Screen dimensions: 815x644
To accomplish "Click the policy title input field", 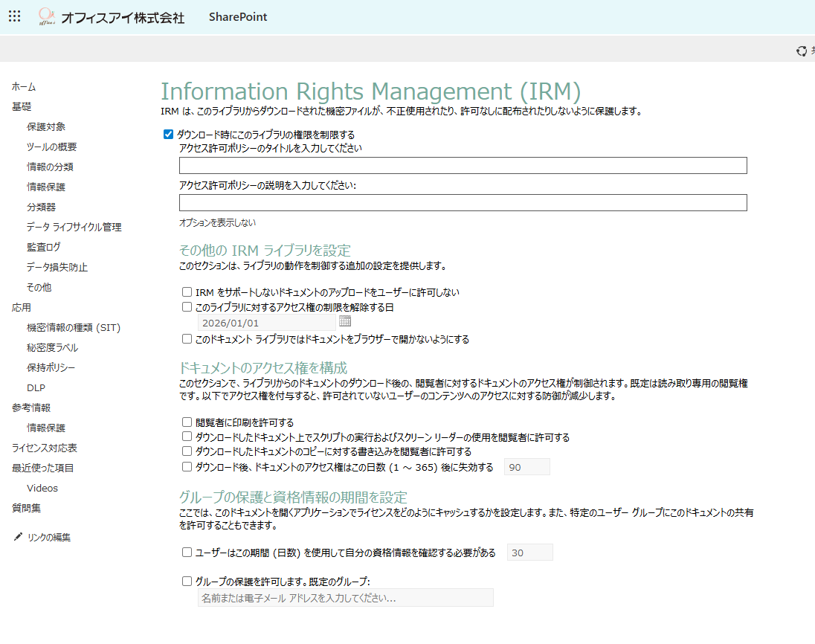I will (x=463, y=166).
